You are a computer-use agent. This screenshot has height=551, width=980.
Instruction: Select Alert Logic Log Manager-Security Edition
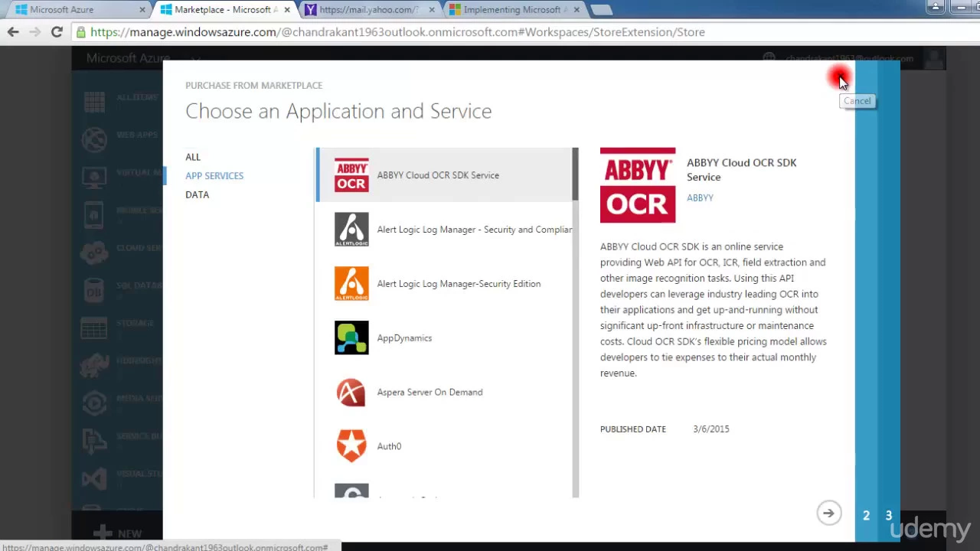[459, 284]
